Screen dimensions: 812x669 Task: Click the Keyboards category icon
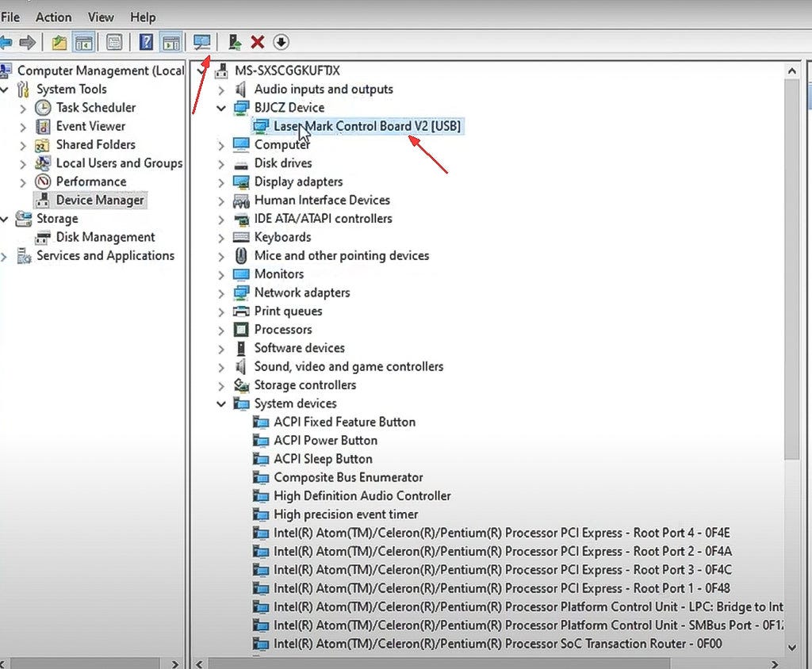(241, 237)
